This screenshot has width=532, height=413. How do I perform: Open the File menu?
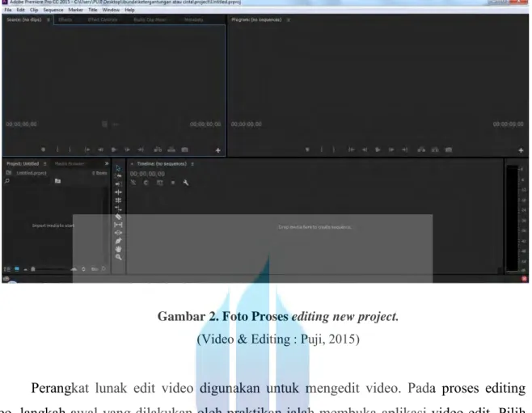(x=8, y=10)
